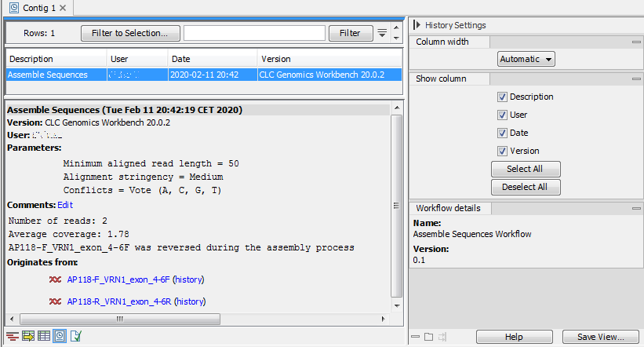Switch to the sequence reads view icon

pos(13,337)
